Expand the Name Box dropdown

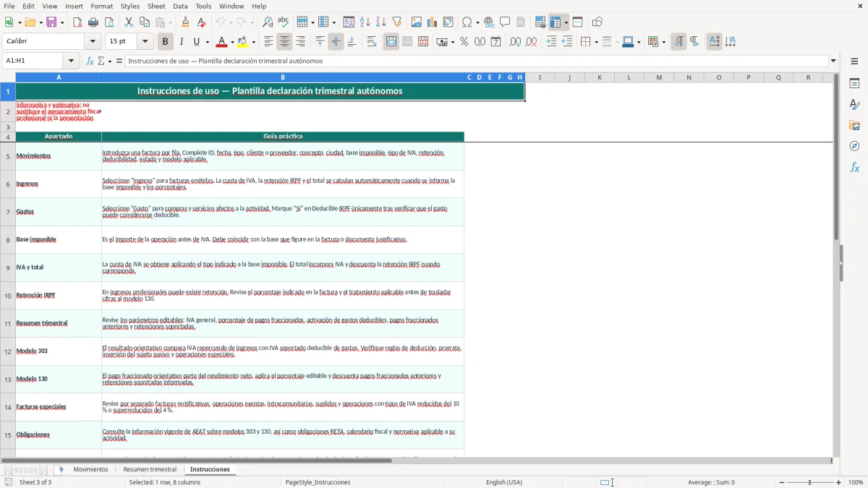pyautogui.click(x=70, y=61)
